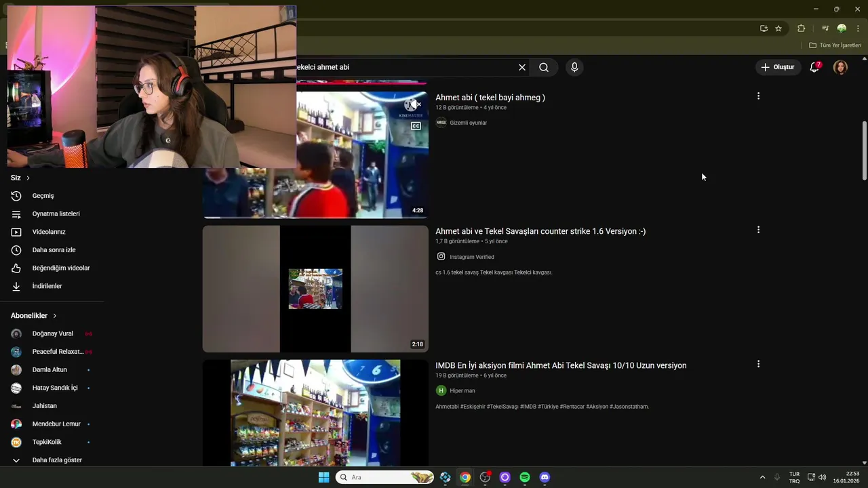The height and width of the screenshot is (488, 868).
Task: Open the Chrome three-dot menu
Action: tap(858, 28)
